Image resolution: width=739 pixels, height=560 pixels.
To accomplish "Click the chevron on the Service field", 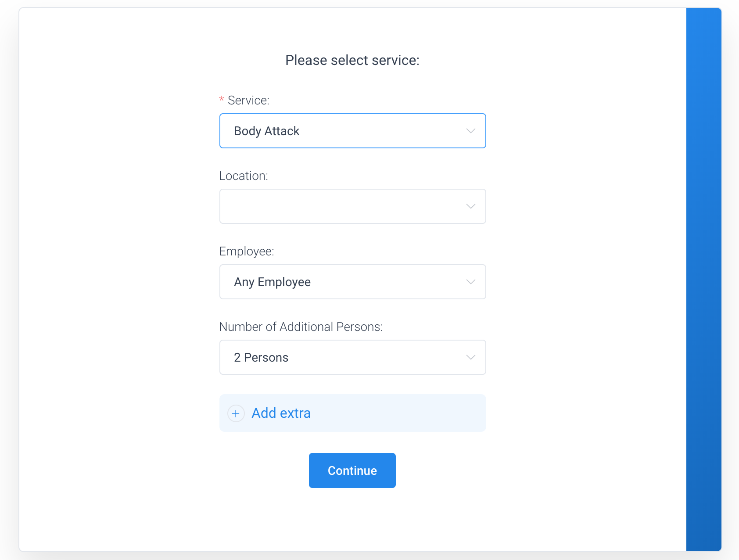I will coord(470,130).
